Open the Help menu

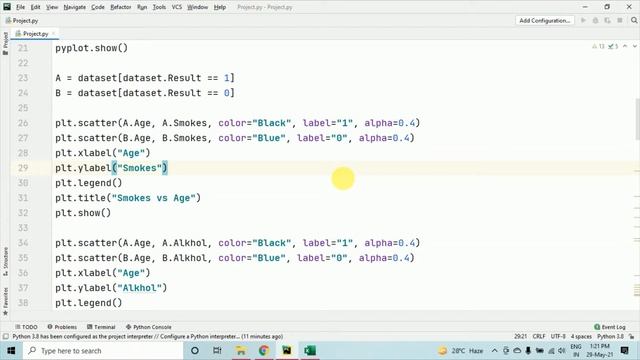(220, 7)
